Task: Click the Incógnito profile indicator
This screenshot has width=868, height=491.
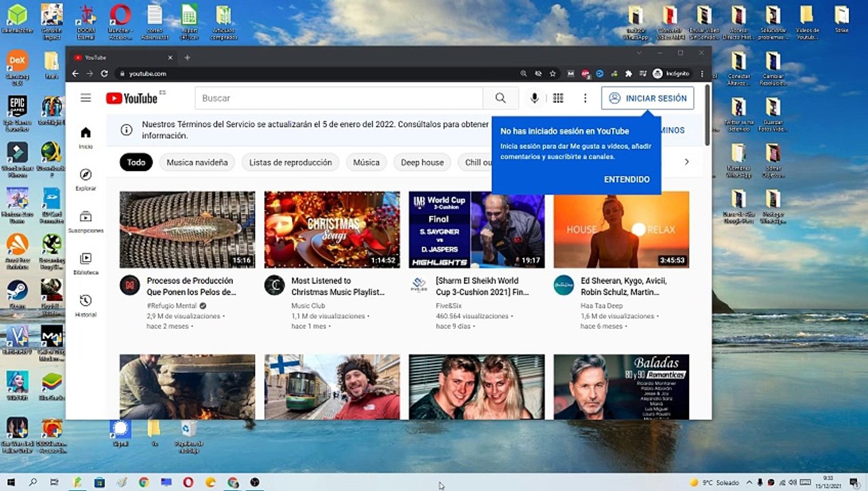Action: (671, 74)
